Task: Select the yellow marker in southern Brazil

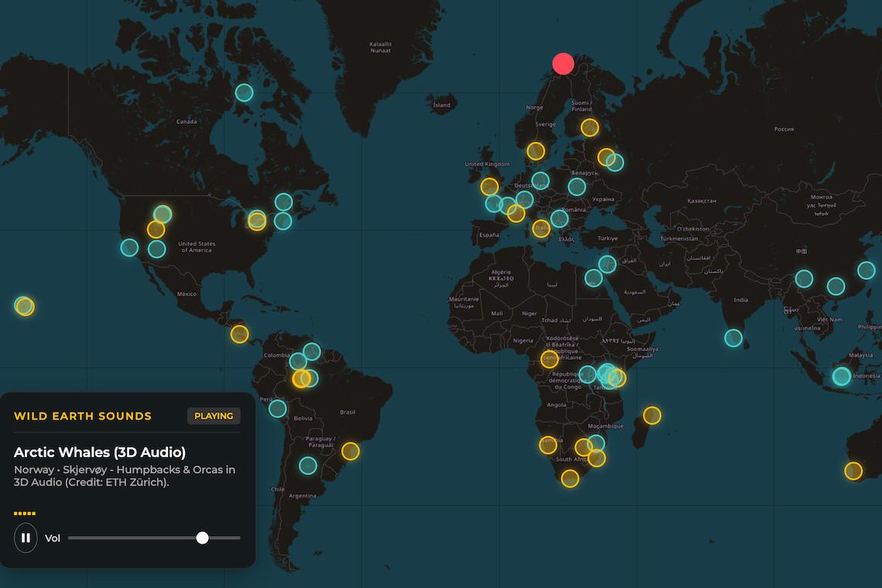Action: 350,451
